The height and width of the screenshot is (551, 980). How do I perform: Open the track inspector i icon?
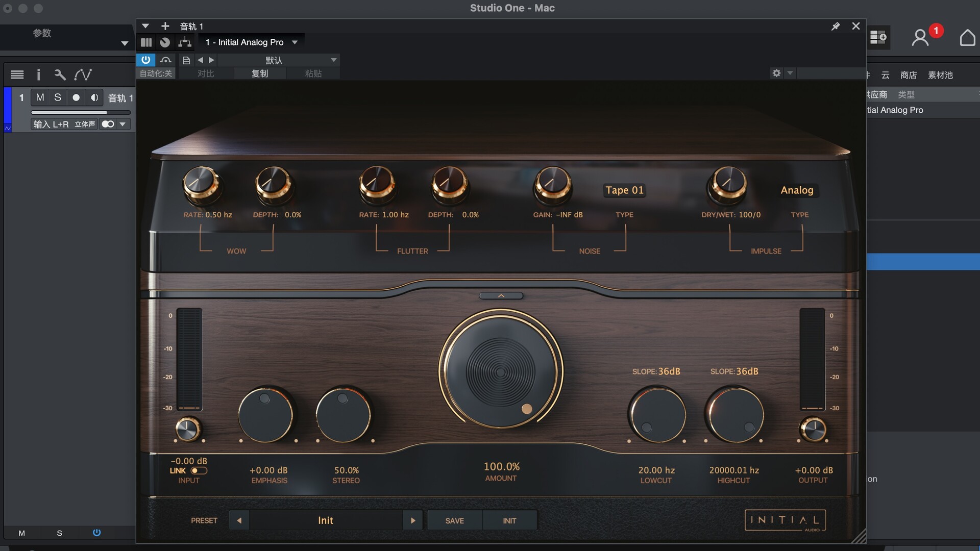click(38, 75)
